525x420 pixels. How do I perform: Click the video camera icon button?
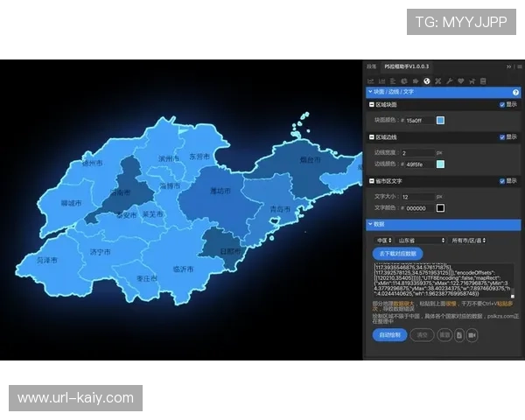[472, 334]
